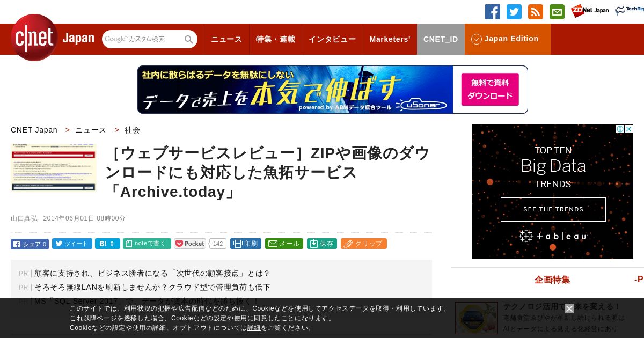Go to the ZDNet Japan logo link

tap(590, 11)
